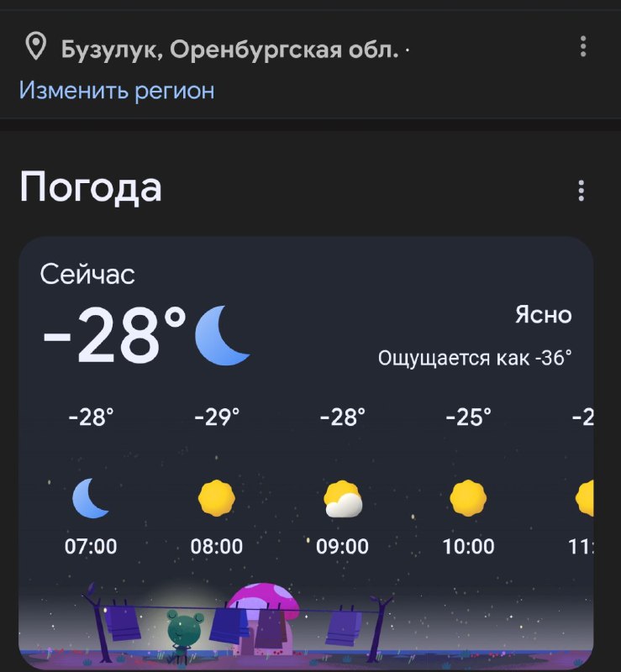Tap the partially visible 11:00 sun icon
The height and width of the screenshot is (672, 621).
(x=585, y=498)
